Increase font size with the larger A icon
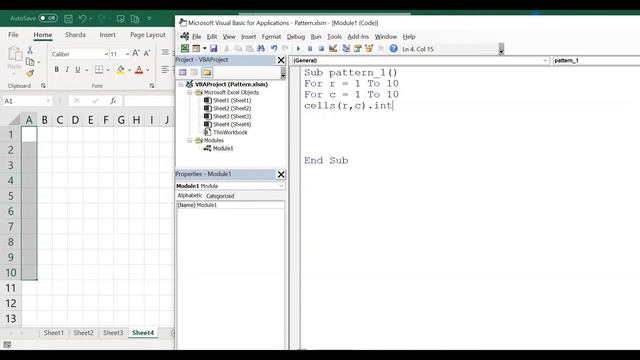This screenshot has height=360, width=640. tap(136, 53)
